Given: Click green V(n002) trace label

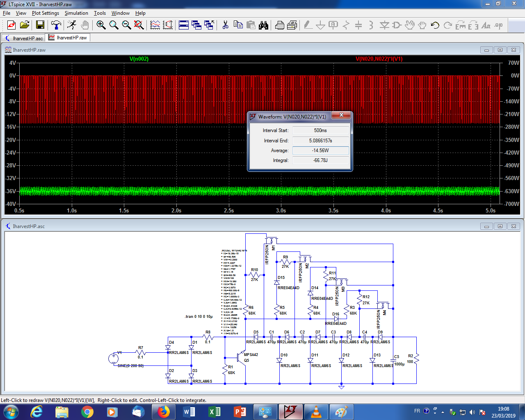Looking at the screenshot, I should pyautogui.click(x=139, y=59).
